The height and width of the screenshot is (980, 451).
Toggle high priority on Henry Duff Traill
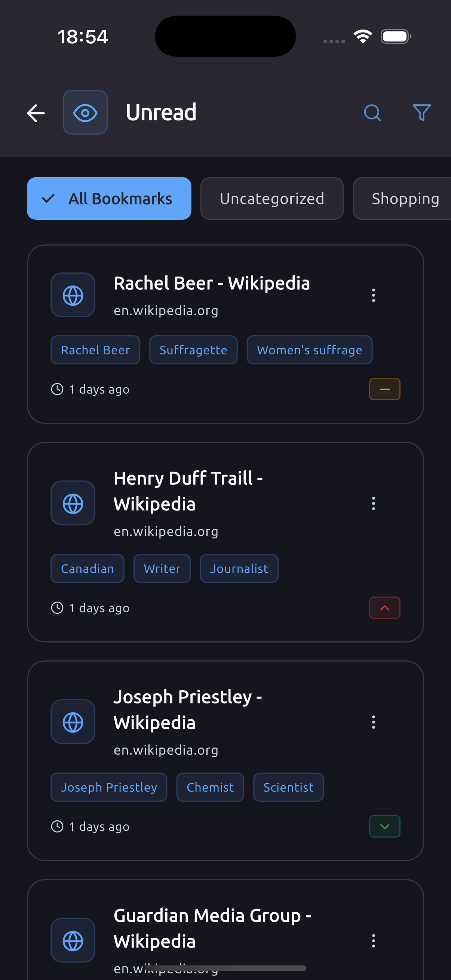tap(384, 608)
